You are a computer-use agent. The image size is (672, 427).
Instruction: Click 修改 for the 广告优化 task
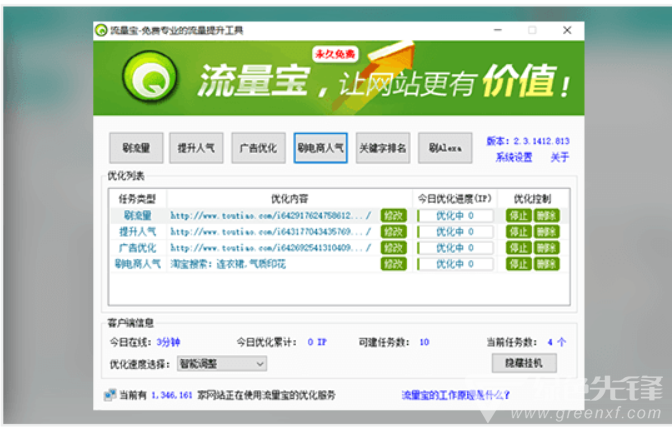coord(393,248)
